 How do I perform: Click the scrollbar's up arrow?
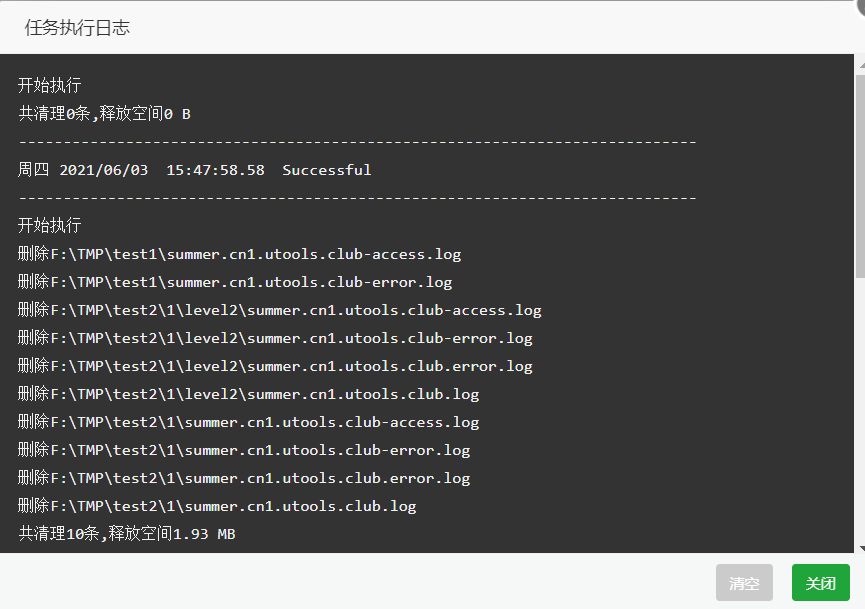[862, 65]
